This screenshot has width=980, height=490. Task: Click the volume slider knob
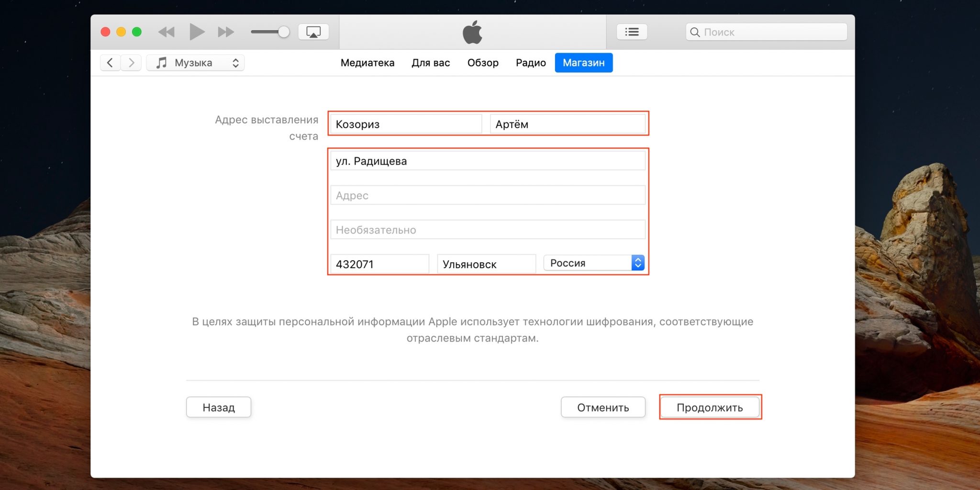(284, 32)
